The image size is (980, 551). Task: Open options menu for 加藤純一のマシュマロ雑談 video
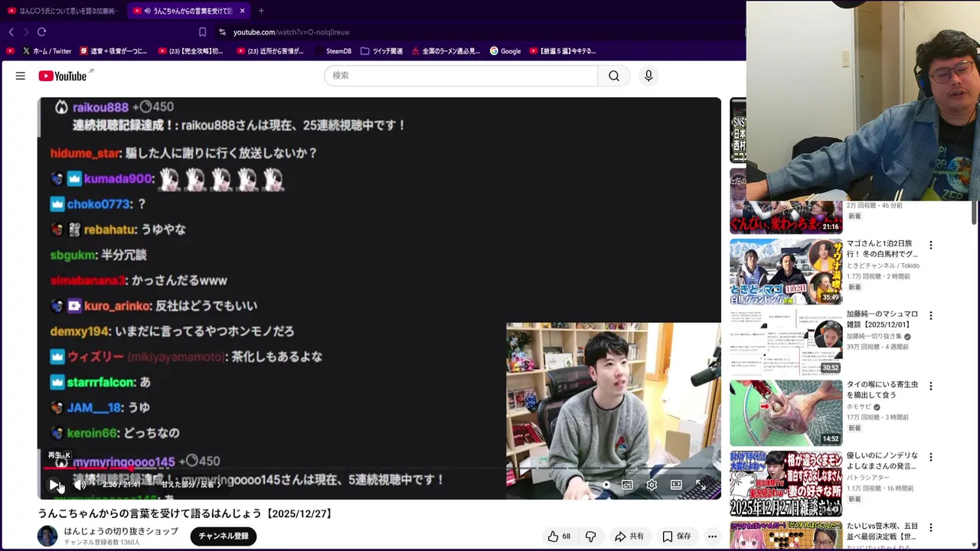(931, 315)
